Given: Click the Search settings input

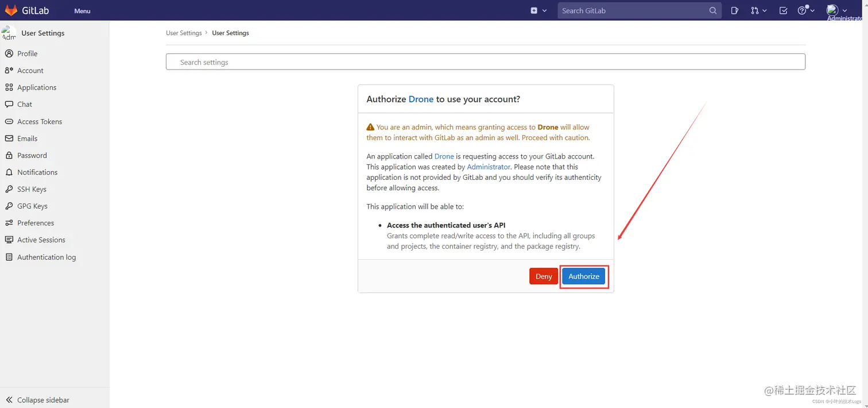Looking at the screenshot, I should pos(485,62).
